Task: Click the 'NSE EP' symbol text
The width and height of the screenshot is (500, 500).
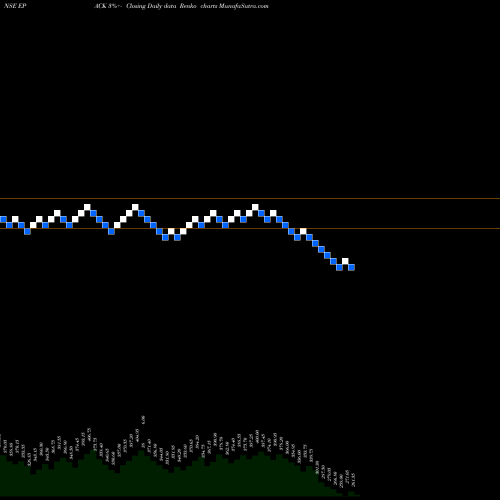Action: point(15,6)
